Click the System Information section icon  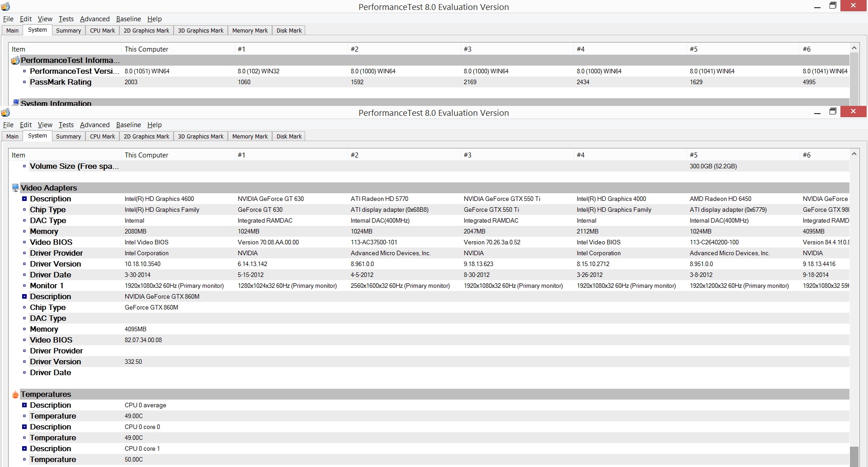coord(15,103)
